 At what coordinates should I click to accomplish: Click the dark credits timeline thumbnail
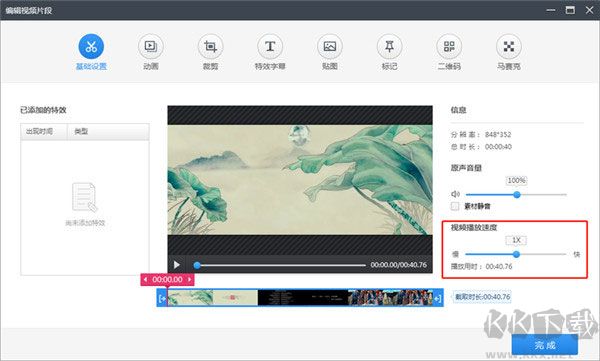(x=303, y=298)
